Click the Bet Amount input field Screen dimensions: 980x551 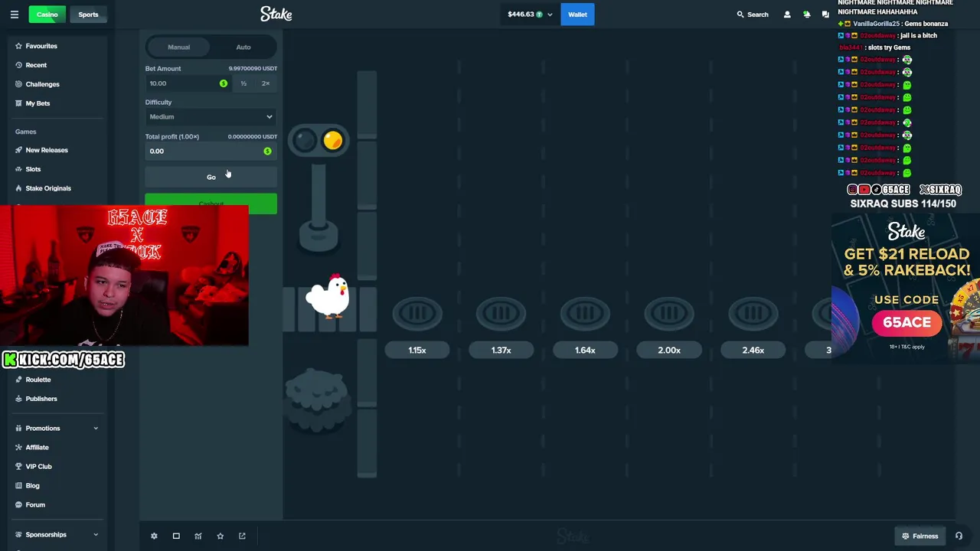pos(188,83)
